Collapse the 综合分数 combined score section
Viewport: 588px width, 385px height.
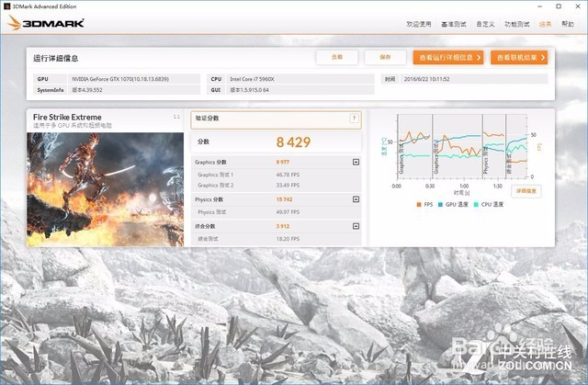coord(356,226)
